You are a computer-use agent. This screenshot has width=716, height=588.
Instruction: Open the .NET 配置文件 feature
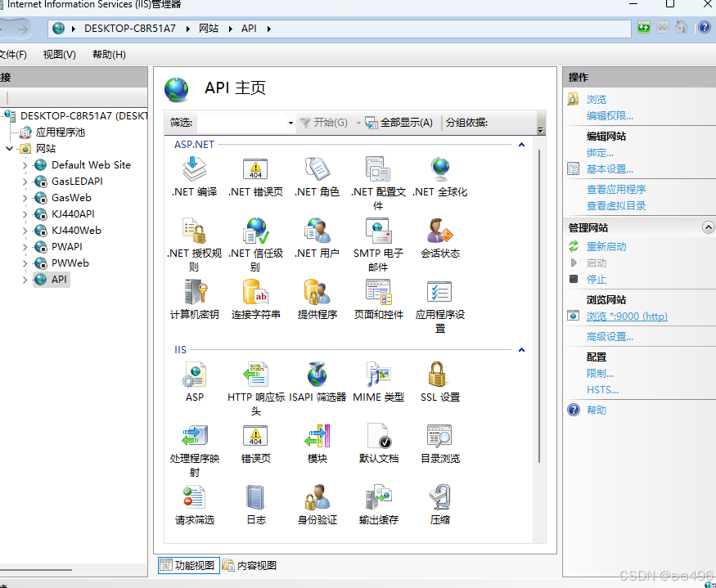(x=378, y=183)
